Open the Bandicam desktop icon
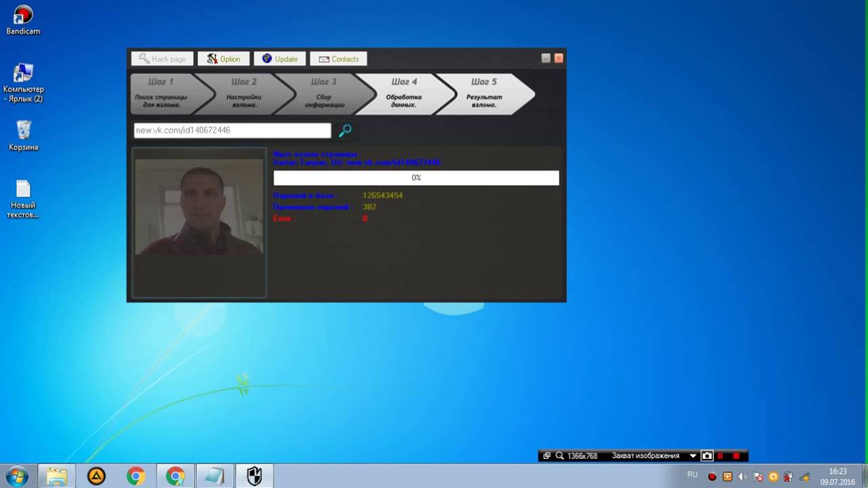The image size is (868, 488). (x=23, y=20)
